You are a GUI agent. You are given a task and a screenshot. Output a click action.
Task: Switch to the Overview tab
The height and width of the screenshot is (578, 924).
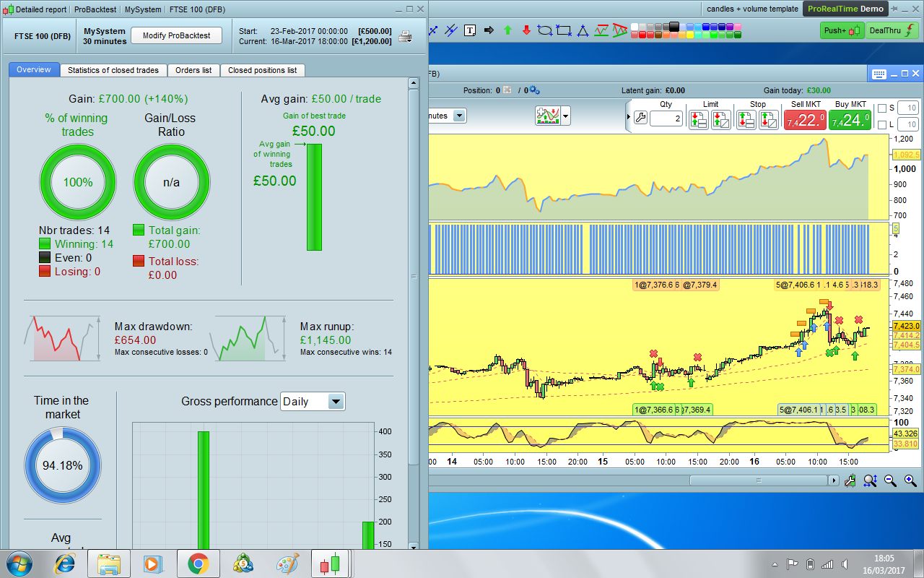pos(34,70)
